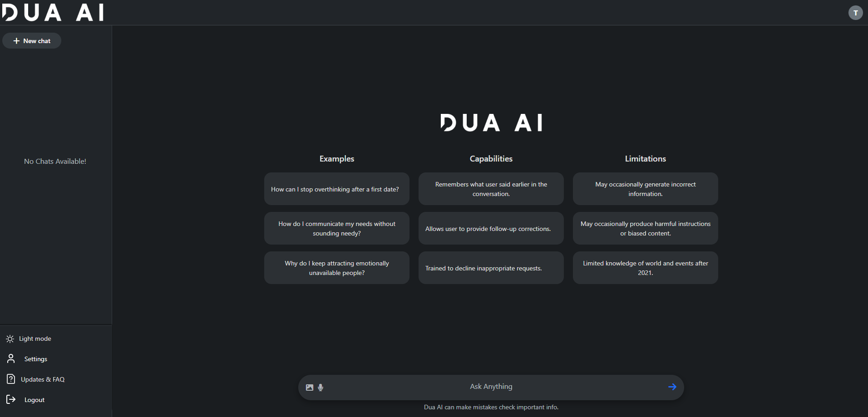Click the Settings person icon
868x417 pixels.
pyautogui.click(x=11, y=359)
